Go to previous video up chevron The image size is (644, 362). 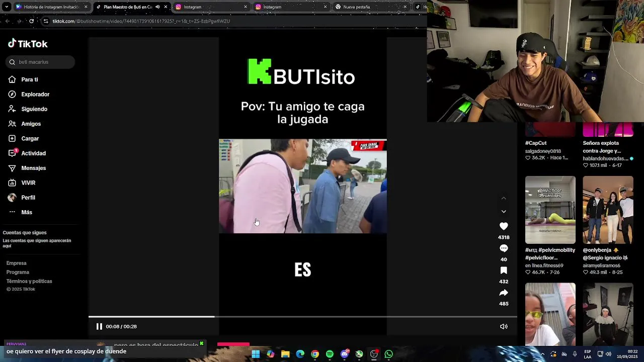pos(504,199)
